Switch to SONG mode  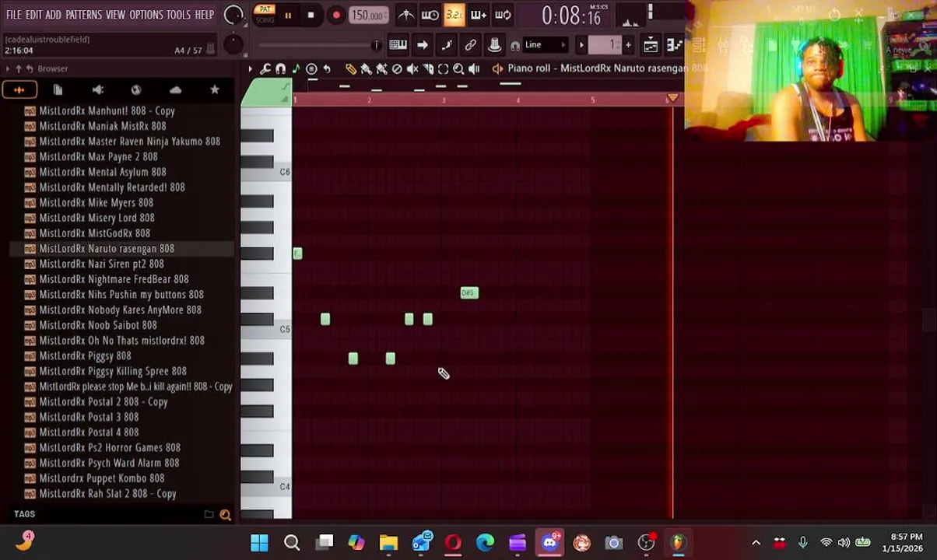coord(265,19)
